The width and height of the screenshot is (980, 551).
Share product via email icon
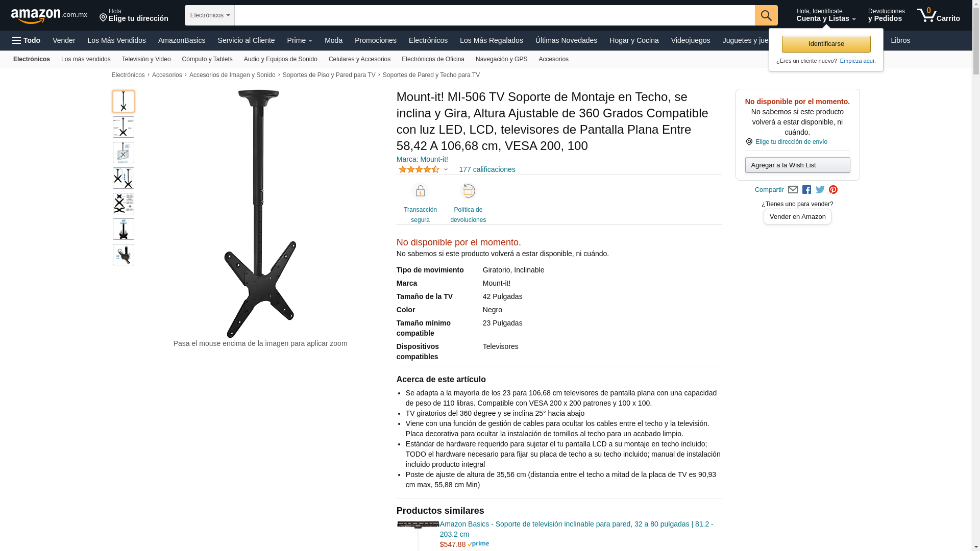pos(793,190)
